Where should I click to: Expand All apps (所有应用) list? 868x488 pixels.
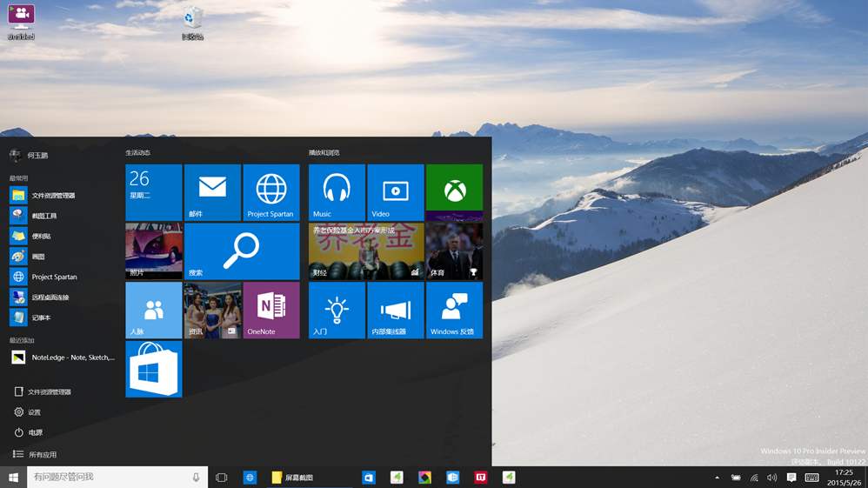pyautogui.click(x=42, y=454)
